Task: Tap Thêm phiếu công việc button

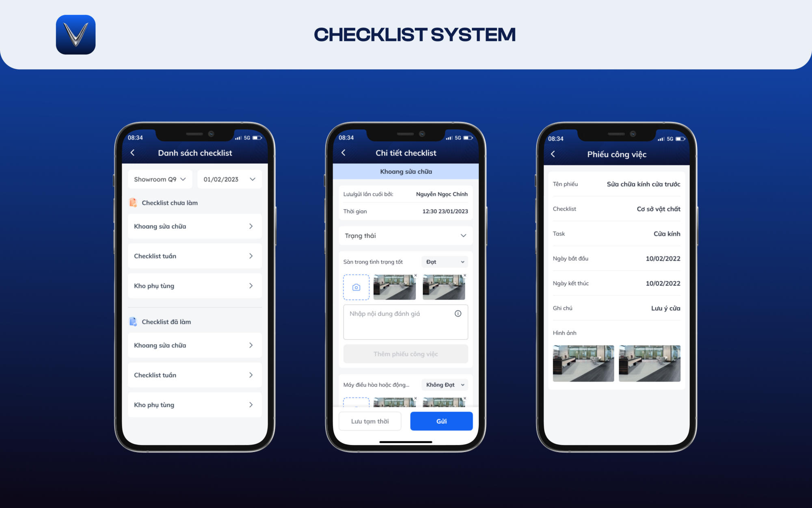Action: pos(405,354)
